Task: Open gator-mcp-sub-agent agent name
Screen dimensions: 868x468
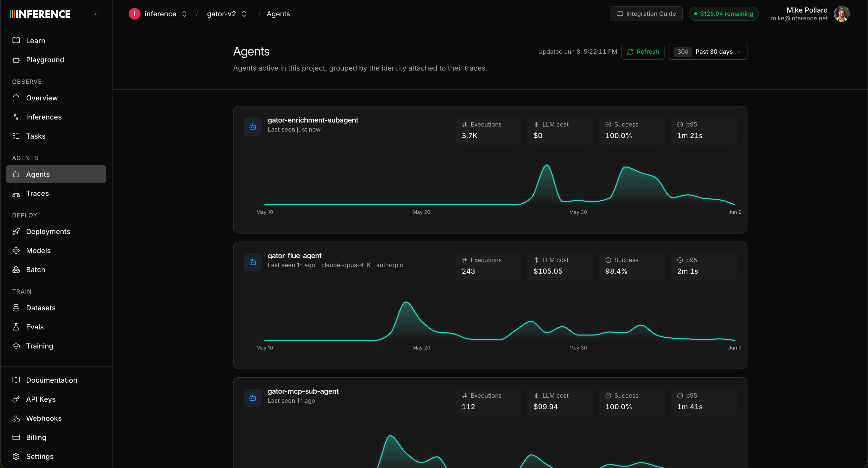Action: [x=303, y=391]
